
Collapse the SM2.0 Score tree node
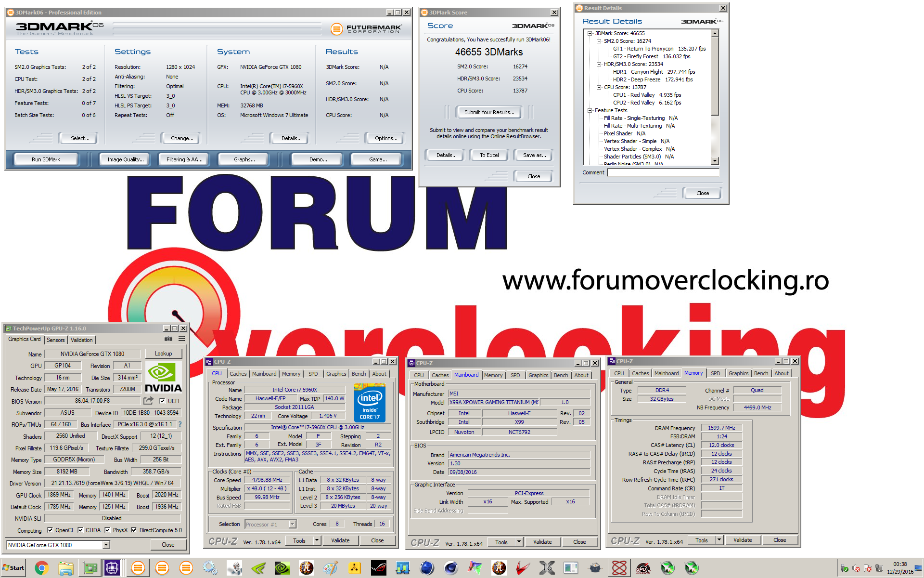[599, 41]
